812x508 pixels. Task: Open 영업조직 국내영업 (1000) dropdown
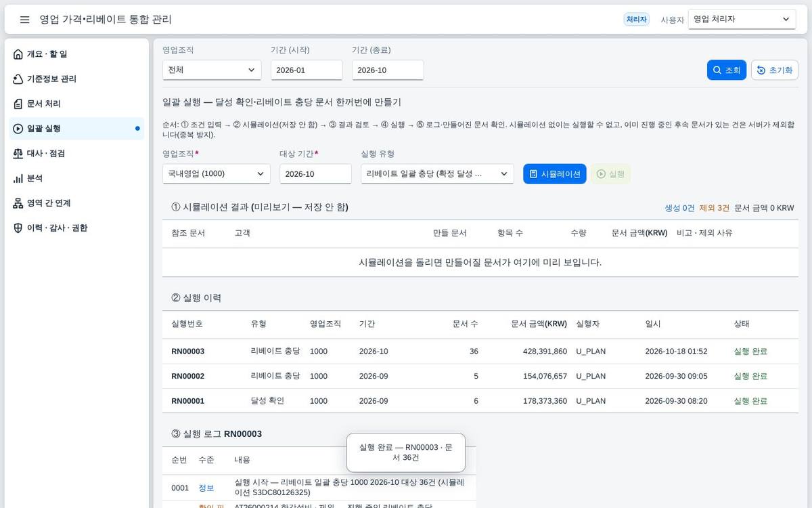pos(217,174)
